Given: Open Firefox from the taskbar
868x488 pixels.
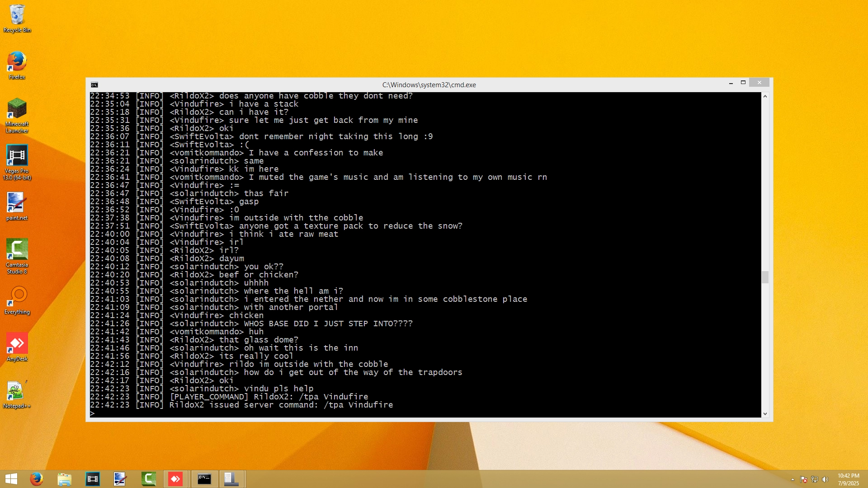Looking at the screenshot, I should point(37,479).
